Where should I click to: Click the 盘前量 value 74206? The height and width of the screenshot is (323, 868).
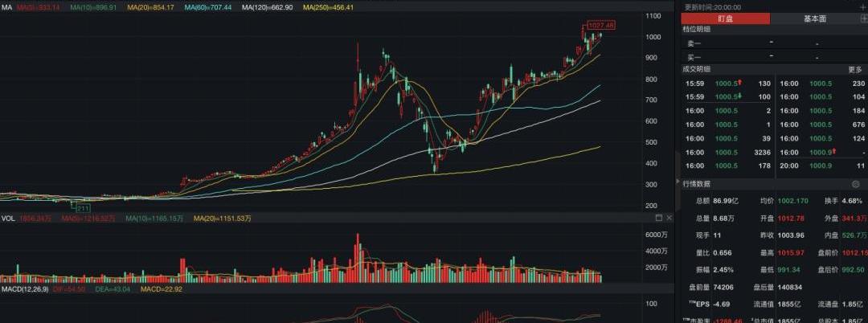point(723,288)
